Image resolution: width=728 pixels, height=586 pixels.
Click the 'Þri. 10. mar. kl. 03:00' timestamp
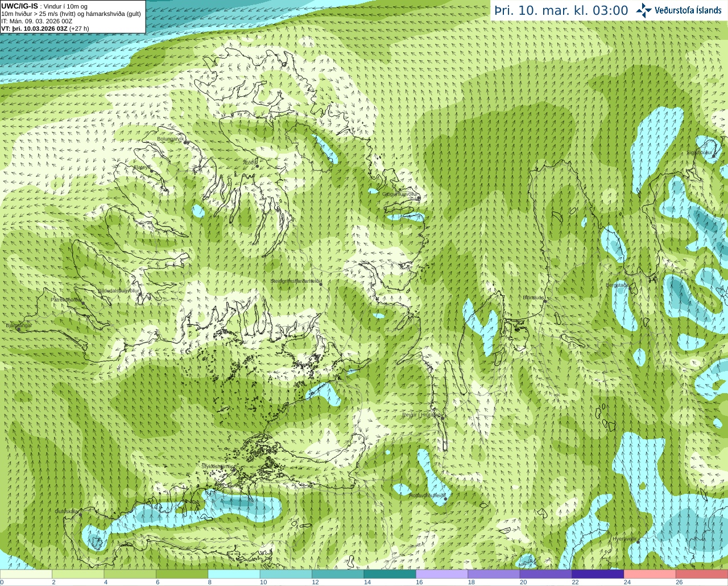(x=561, y=10)
